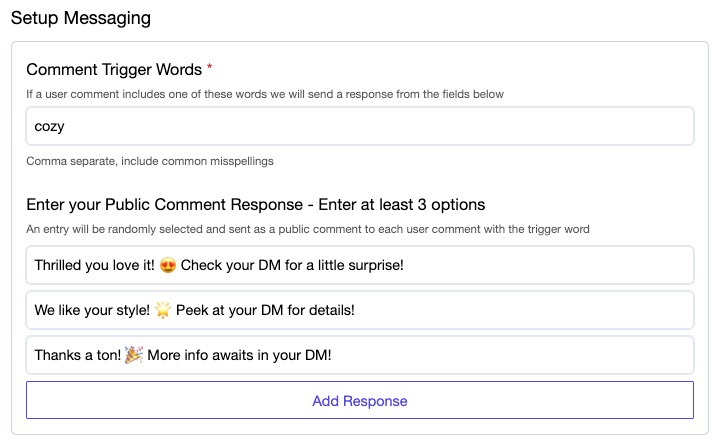Click "Thanks a ton!" text
The image size is (721, 448).
[x=77, y=355]
